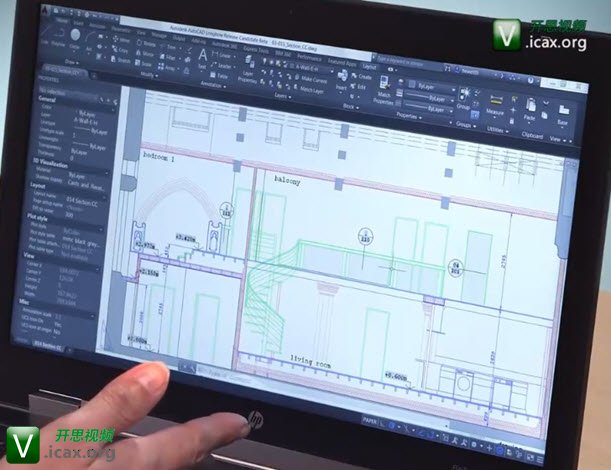The image size is (611, 470).
Task: Click the search keyword input field
Action: pos(408,63)
